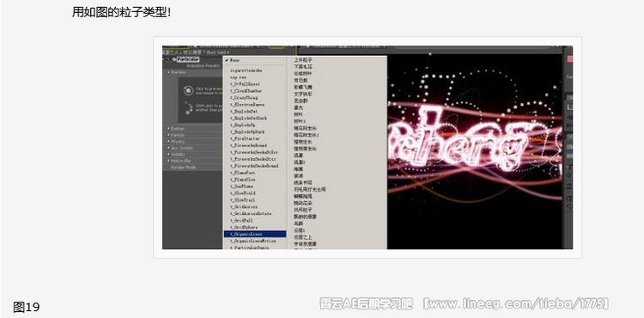Image resolution: width=644 pixels, height=318 pixels.
Task: Choose the t_FlameSlow preset
Action: pos(243,180)
